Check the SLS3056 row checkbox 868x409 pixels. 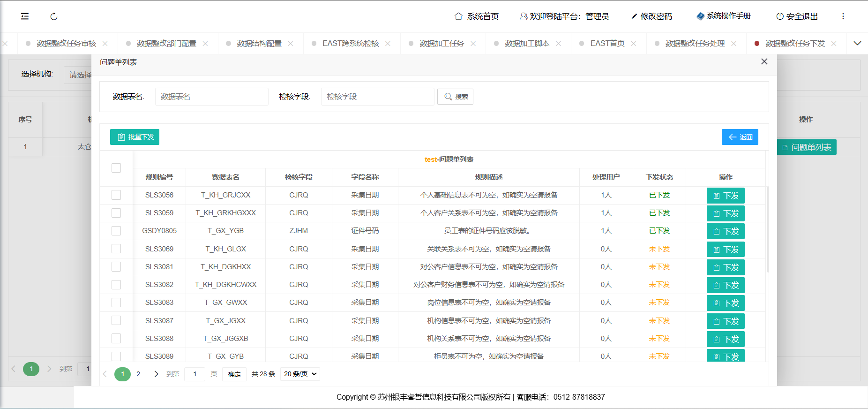[116, 195]
